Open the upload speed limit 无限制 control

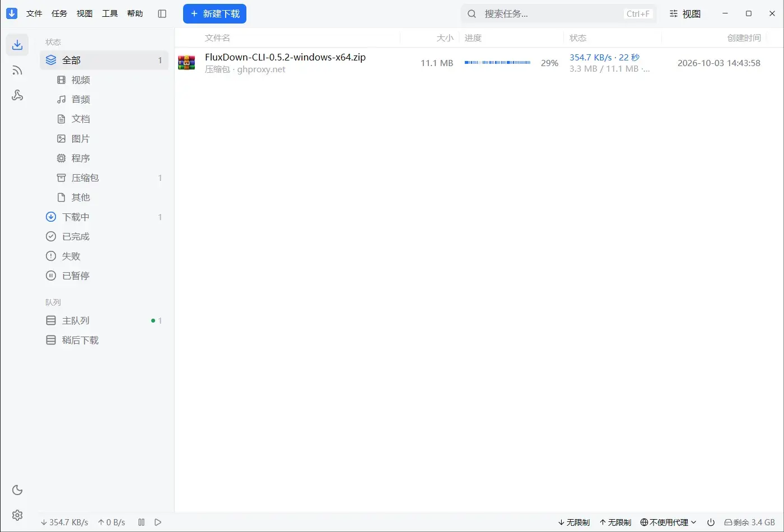[615, 522]
